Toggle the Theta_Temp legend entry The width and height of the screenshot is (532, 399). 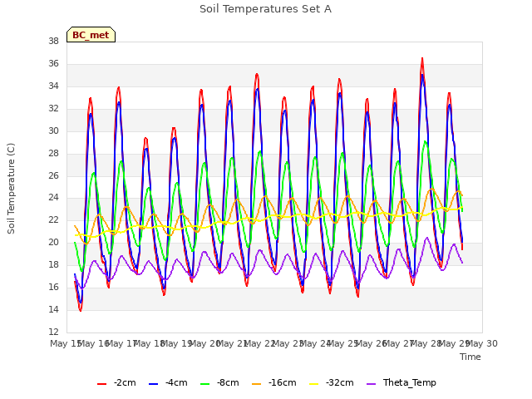(401, 382)
